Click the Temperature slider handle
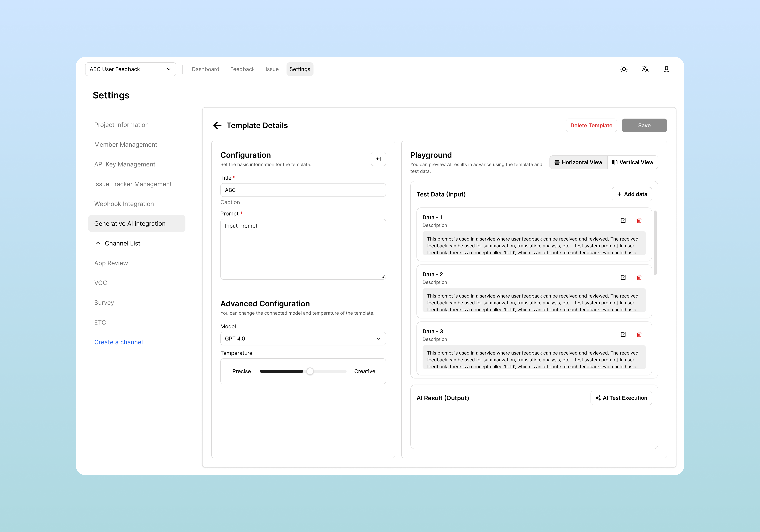 tap(310, 371)
